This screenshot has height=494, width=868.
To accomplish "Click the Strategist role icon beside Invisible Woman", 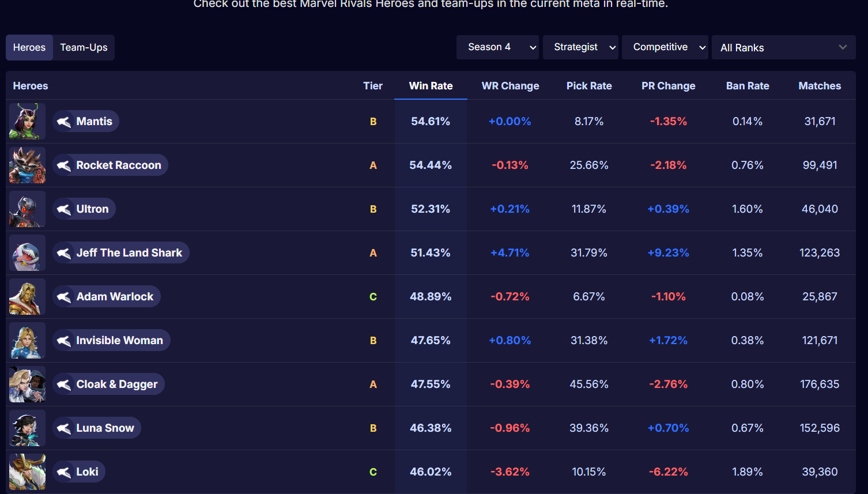I will (64, 341).
